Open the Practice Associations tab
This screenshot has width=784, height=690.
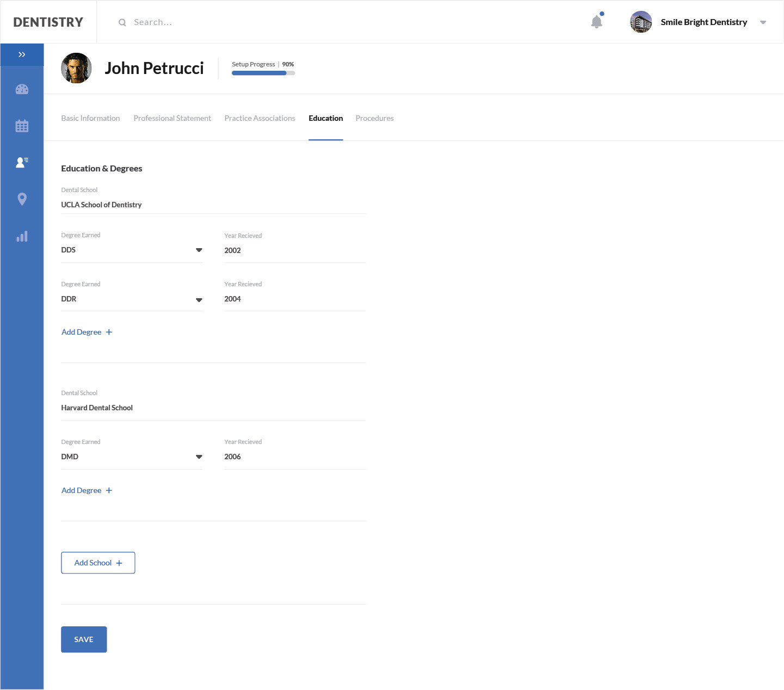260,118
